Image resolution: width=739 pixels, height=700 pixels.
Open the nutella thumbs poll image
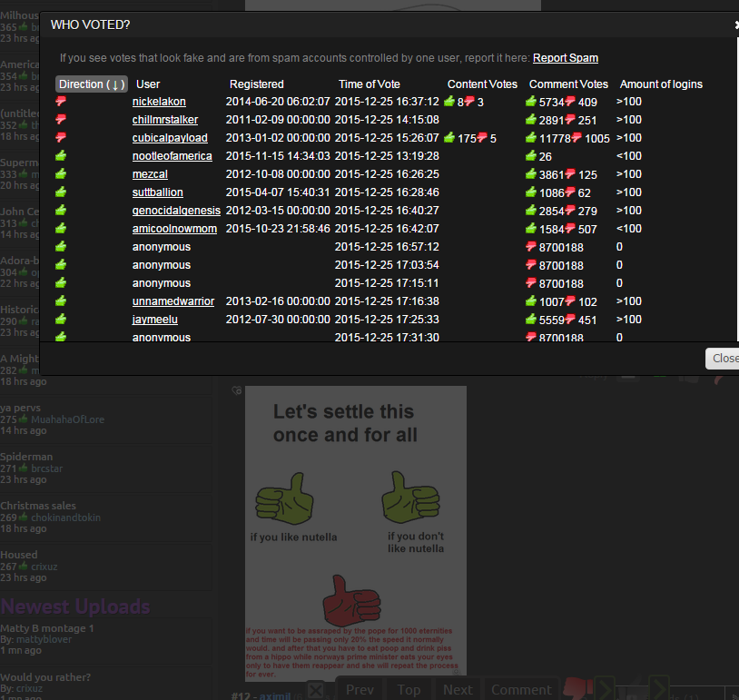click(355, 531)
